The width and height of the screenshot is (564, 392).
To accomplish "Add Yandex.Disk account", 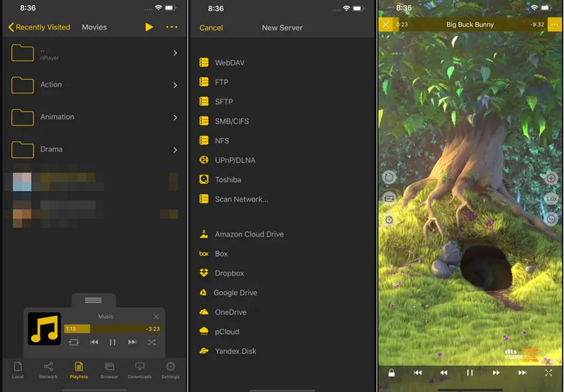I will (283, 351).
